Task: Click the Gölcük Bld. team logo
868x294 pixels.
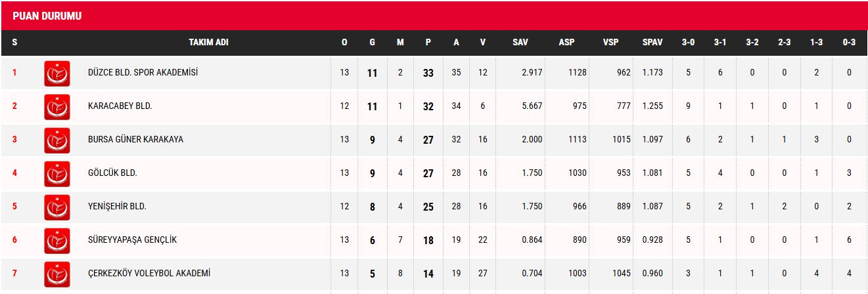Action: [57, 173]
